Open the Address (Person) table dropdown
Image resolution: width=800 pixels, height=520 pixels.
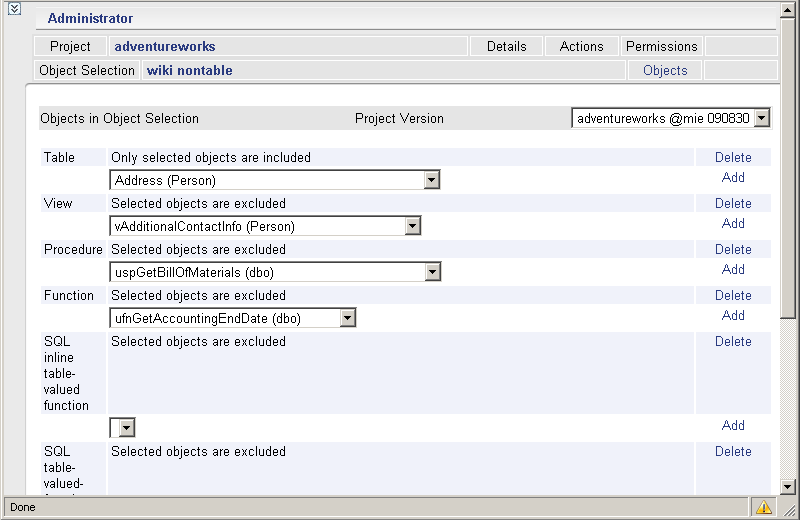274,180
